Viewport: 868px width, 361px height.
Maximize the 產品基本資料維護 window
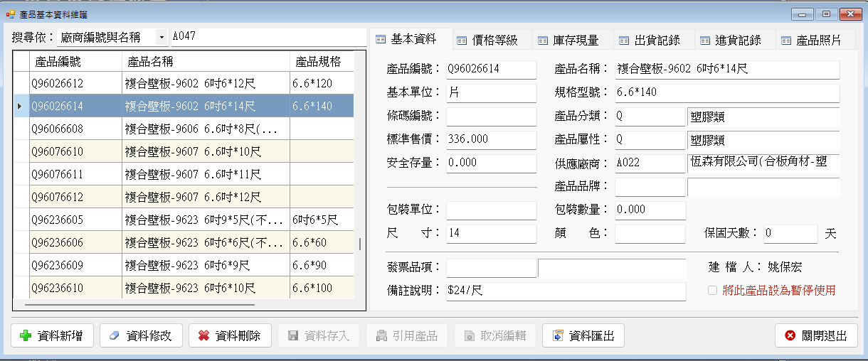click(x=826, y=14)
